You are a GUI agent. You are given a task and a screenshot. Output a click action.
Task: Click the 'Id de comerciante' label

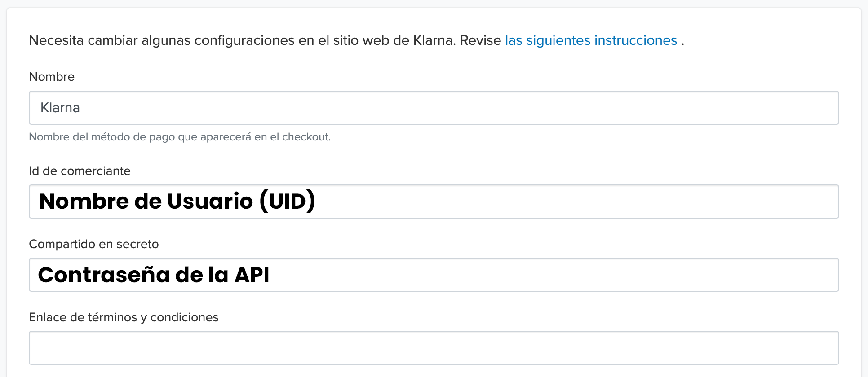click(80, 171)
